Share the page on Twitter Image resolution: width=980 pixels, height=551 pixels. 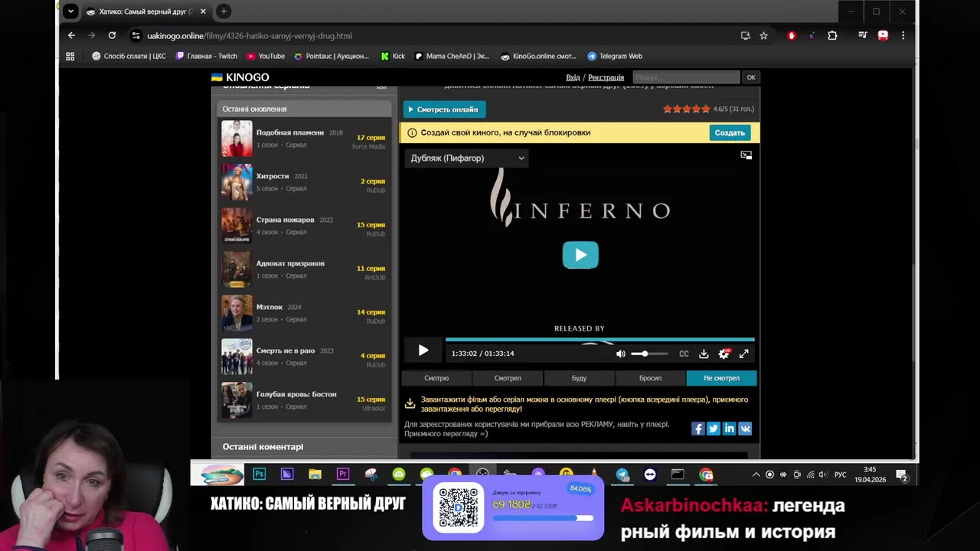click(x=714, y=429)
